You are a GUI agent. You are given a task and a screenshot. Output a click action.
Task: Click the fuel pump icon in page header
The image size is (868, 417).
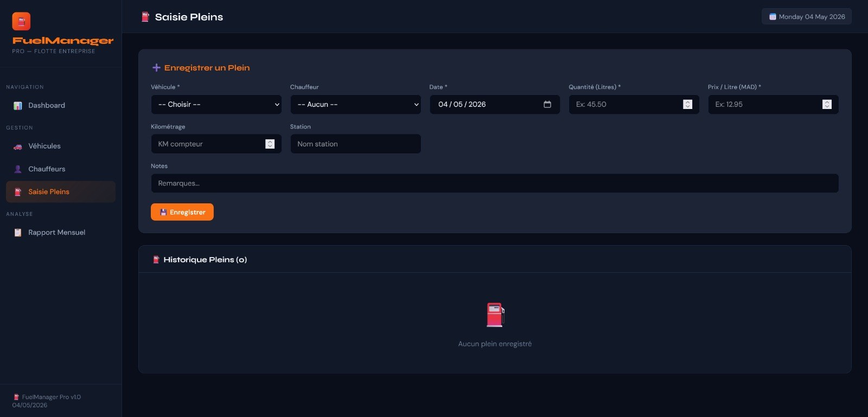(145, 17)
